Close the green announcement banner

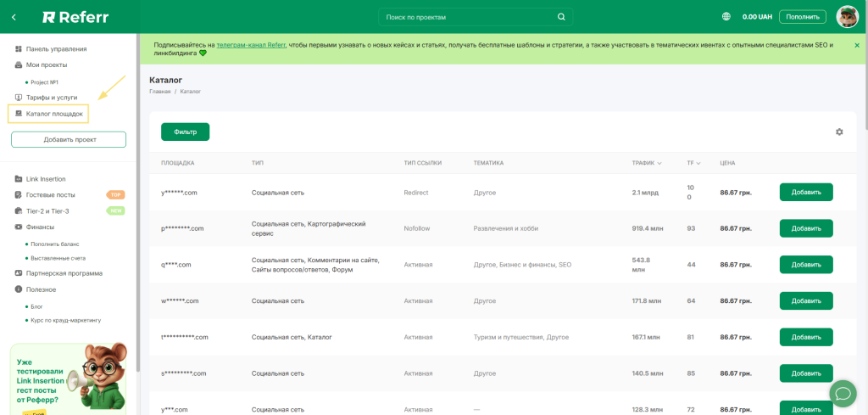857,45
